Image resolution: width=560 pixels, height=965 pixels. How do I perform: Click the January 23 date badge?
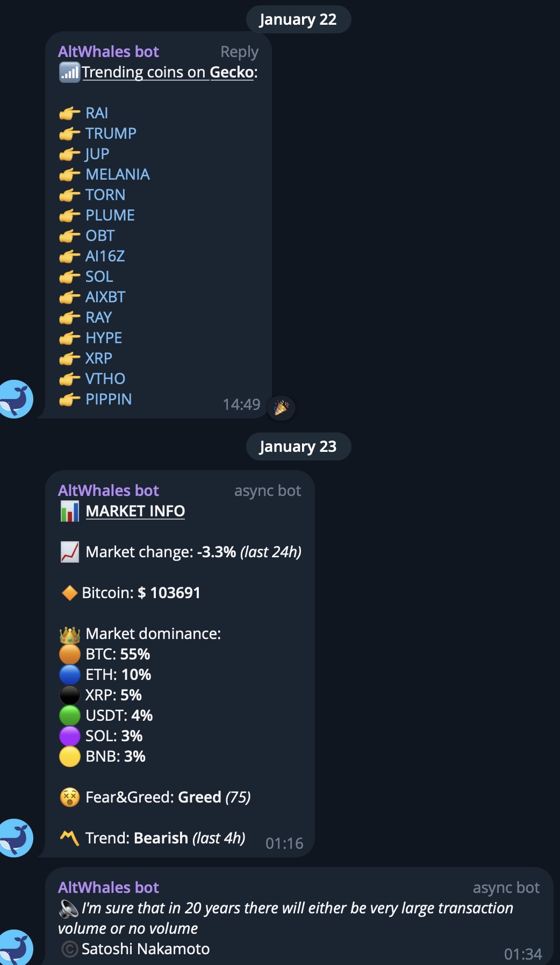tap(298, 446)
